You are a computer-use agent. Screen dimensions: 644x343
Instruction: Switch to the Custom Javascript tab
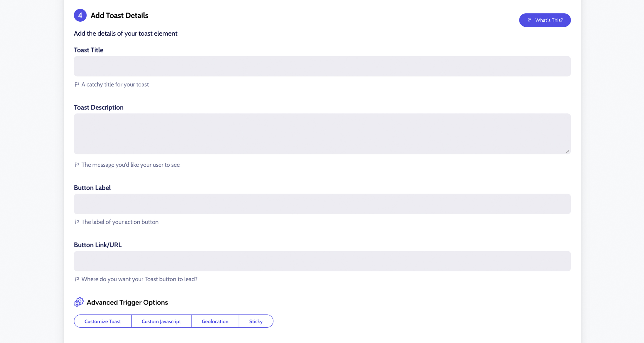tap(161, 321)
